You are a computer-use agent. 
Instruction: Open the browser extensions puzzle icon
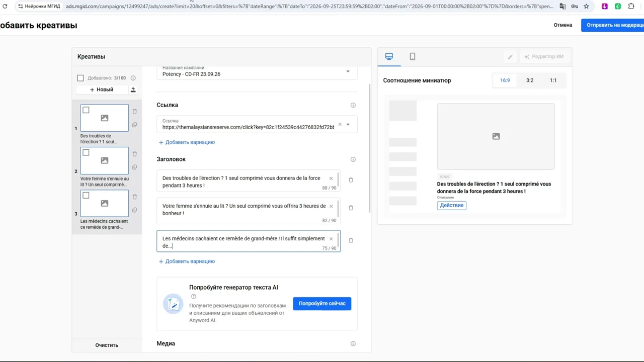(631, 6)
